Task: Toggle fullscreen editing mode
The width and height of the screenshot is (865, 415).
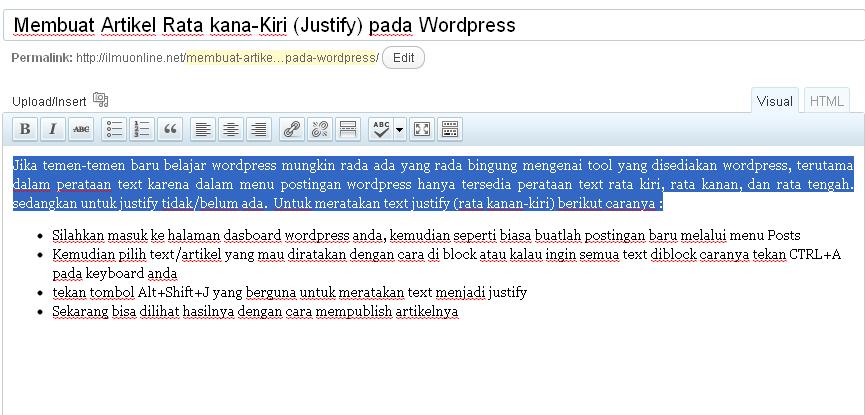Action: 422,129
